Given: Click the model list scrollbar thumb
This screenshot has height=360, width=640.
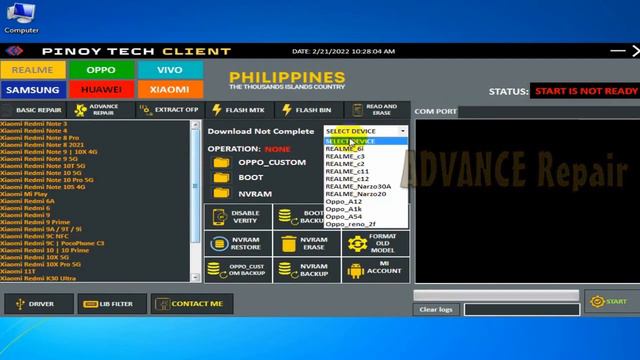Looking at the screenshot, I should [x=195, y=186].
